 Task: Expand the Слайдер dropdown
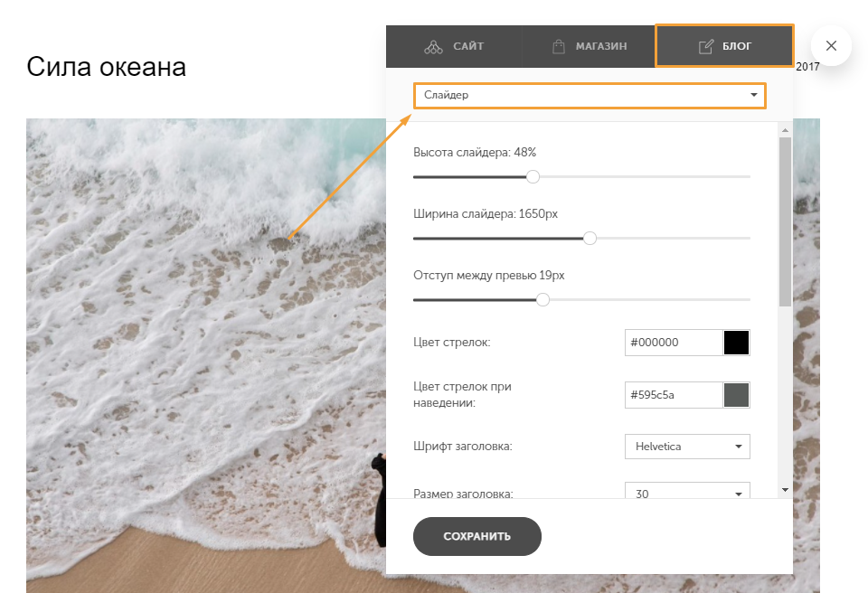coord(590,95)
